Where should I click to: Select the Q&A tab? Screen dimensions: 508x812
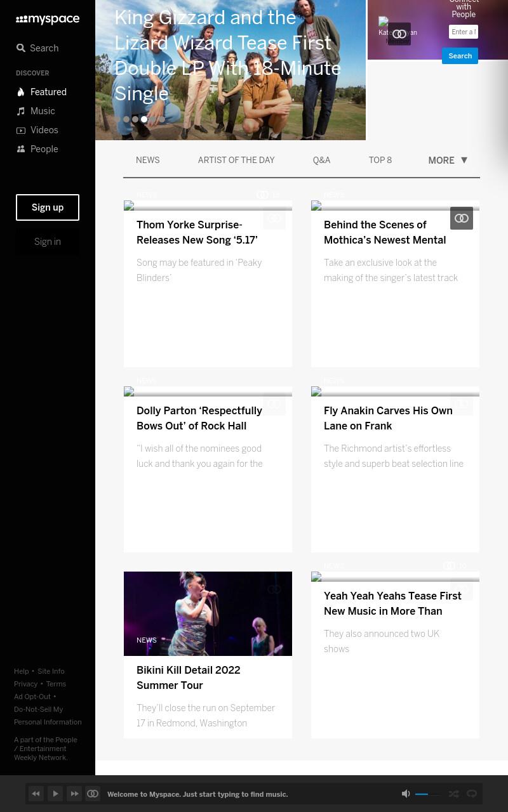(321, 160)
